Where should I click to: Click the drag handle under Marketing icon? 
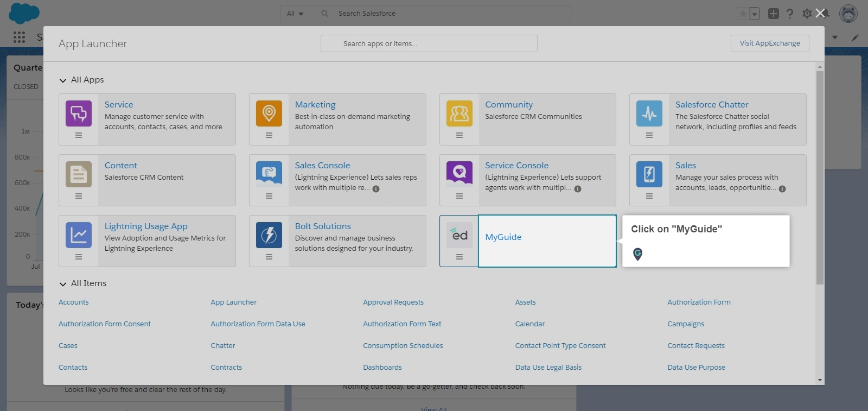point(269,135)
